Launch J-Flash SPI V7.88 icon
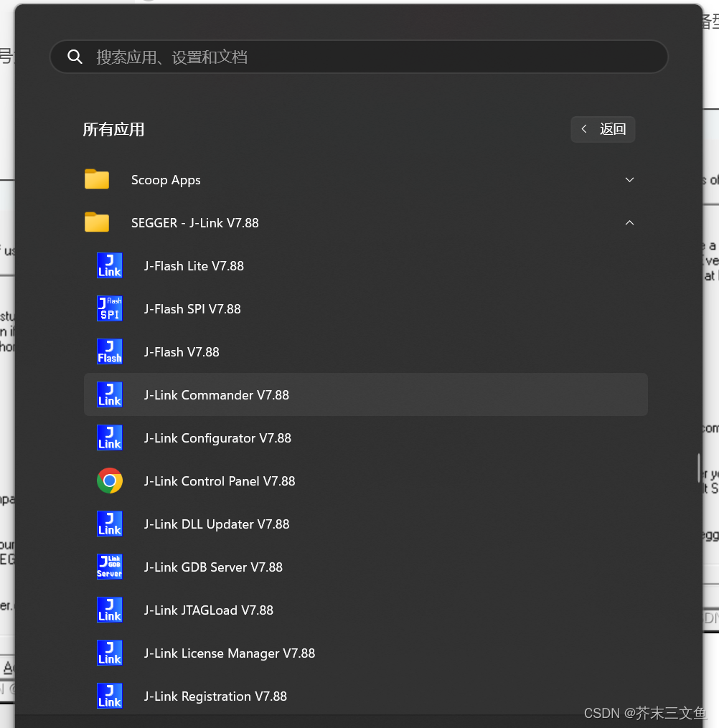 coord(110,308)
